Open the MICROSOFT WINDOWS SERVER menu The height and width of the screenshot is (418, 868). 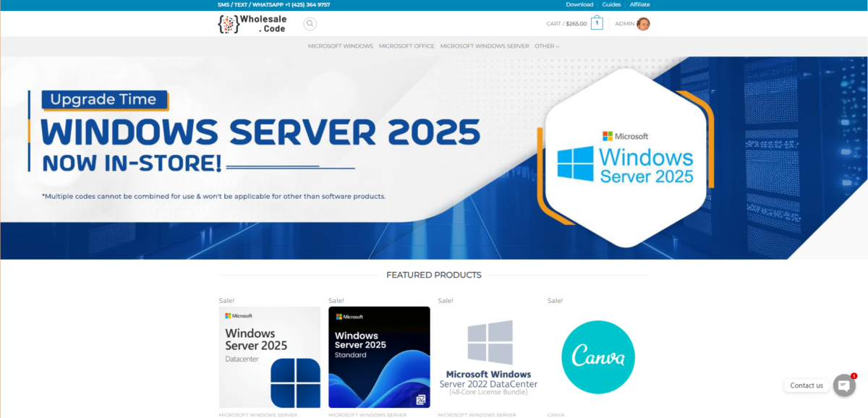[x=485, y=46]
